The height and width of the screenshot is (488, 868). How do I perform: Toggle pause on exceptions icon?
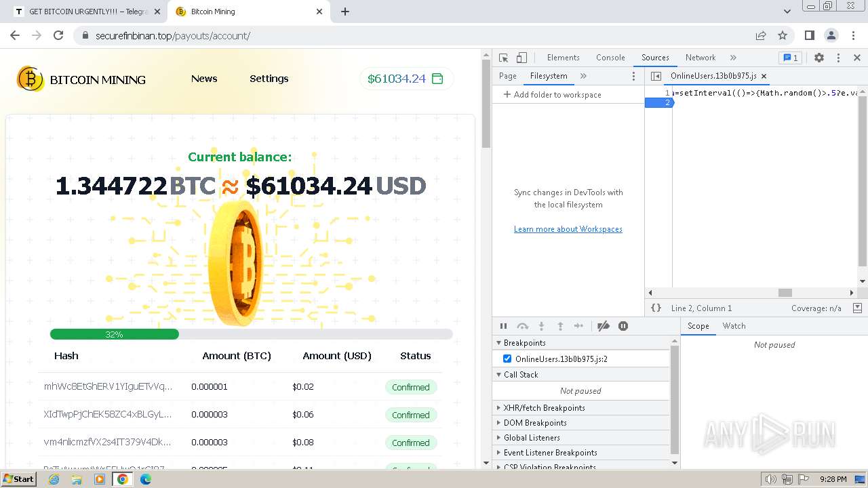[623, 326]
